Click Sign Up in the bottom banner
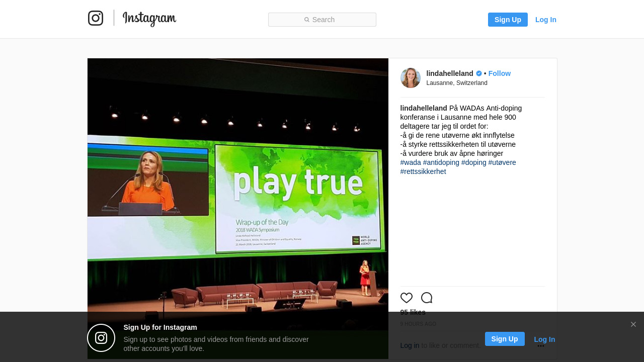This screenshot has height=362, width=644. (505, 339)
